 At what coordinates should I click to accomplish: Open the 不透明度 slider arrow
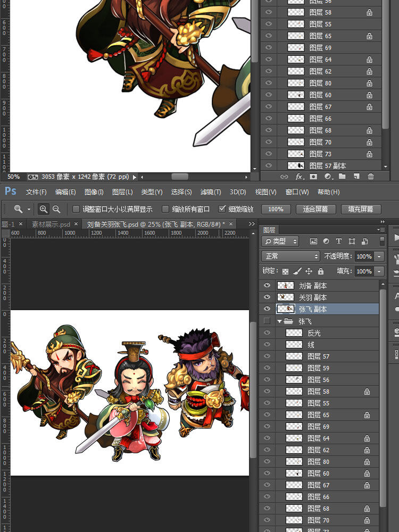pos(380,256)
